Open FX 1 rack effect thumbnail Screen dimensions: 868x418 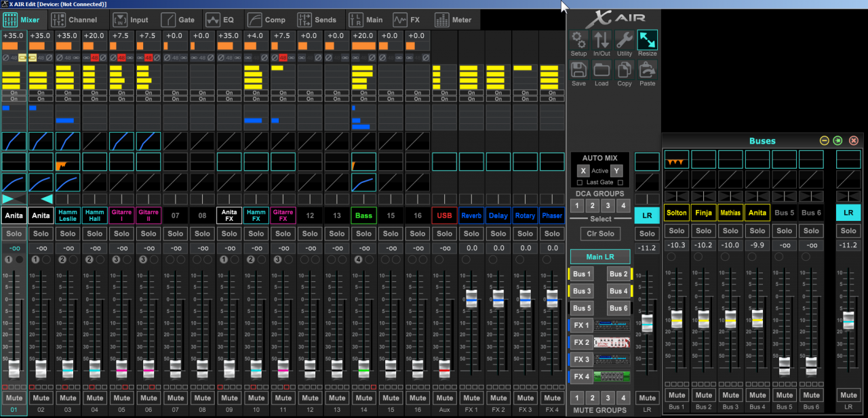[x=612, y=325]
